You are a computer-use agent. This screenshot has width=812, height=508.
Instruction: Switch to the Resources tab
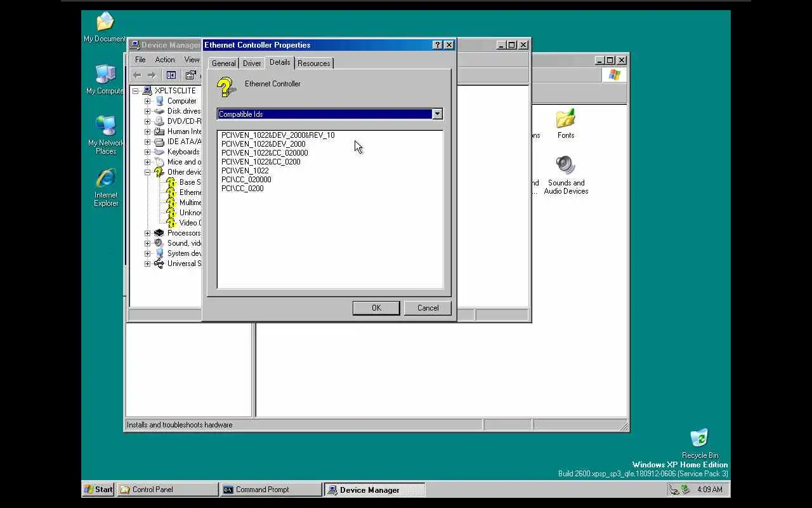[313, 63]
